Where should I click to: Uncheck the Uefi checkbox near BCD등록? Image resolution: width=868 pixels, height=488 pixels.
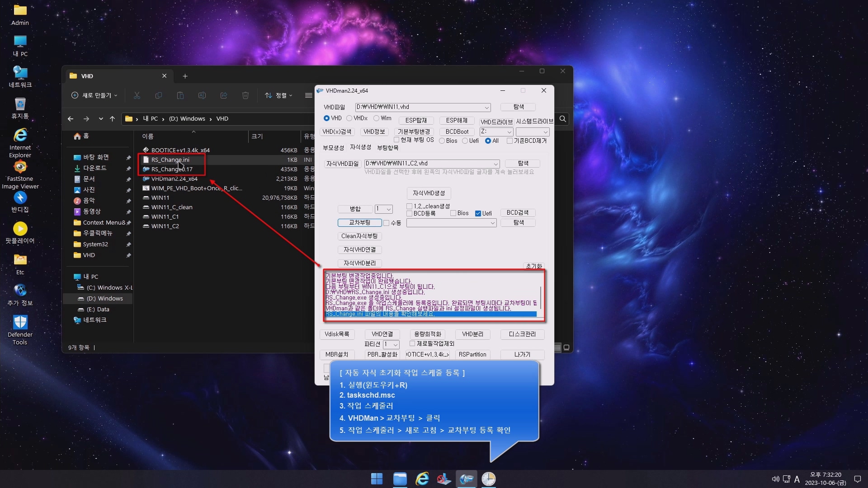[483, 213]
